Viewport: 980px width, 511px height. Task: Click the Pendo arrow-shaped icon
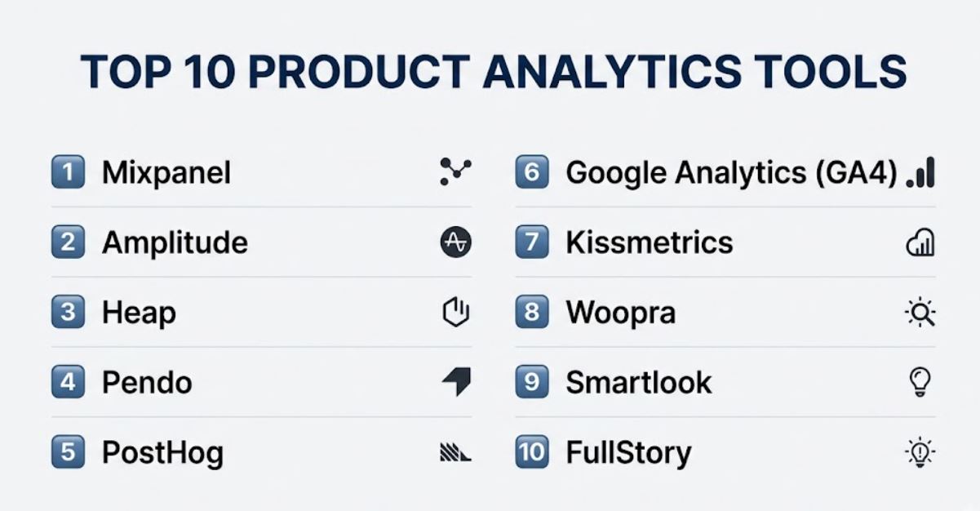(x=456, y=382)
